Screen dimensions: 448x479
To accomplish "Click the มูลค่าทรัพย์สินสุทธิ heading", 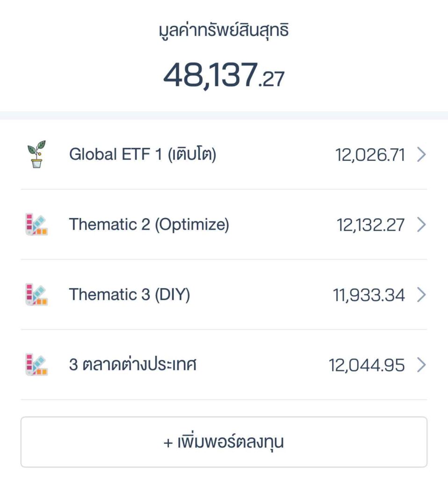I will [224, 31].
